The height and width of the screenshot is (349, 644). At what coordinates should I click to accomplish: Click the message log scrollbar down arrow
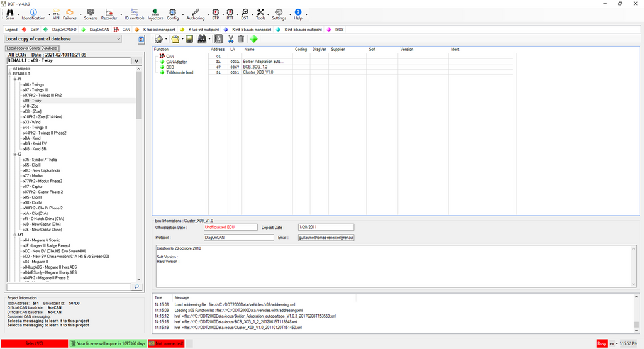coord(636,330)
